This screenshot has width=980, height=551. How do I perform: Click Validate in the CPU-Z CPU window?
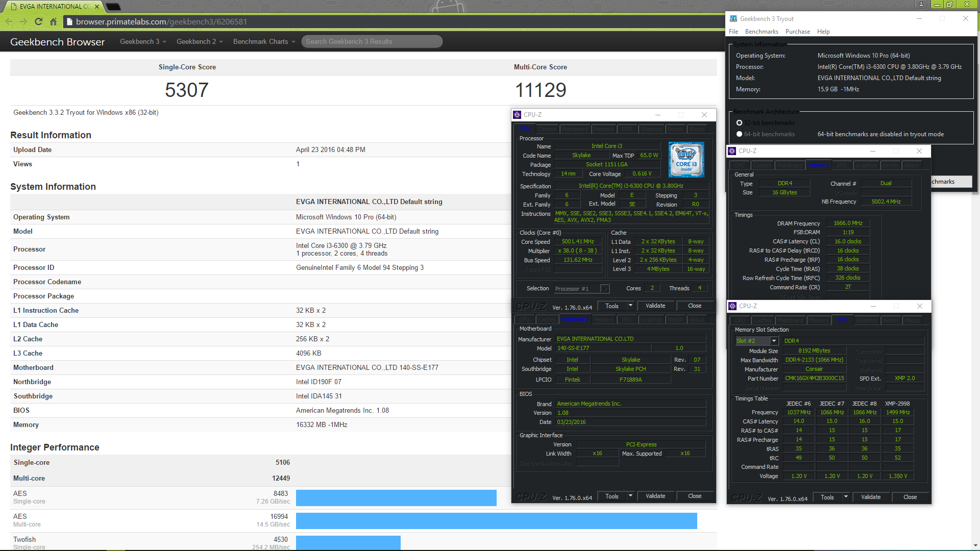(x=655, y=306)
